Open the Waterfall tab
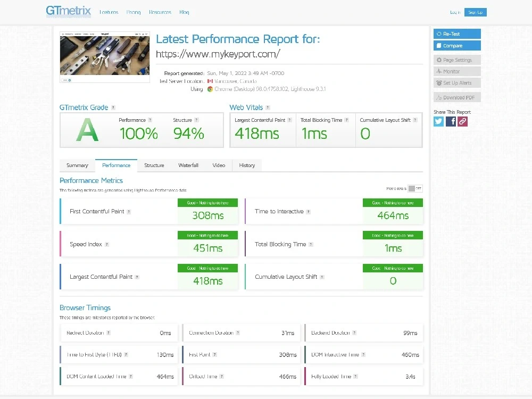 point(188,165)
